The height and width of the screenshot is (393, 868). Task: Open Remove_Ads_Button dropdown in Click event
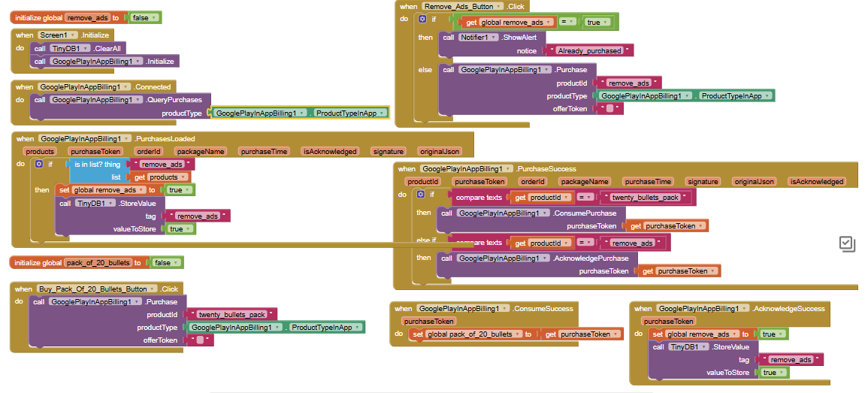(463, 6)
